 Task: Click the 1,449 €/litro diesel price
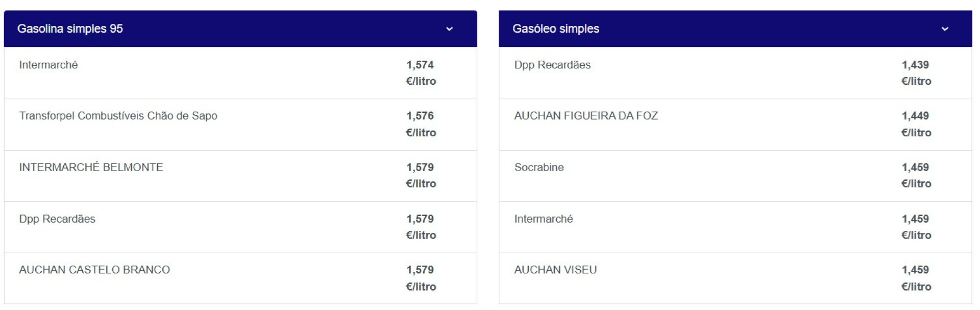(916, 124)
